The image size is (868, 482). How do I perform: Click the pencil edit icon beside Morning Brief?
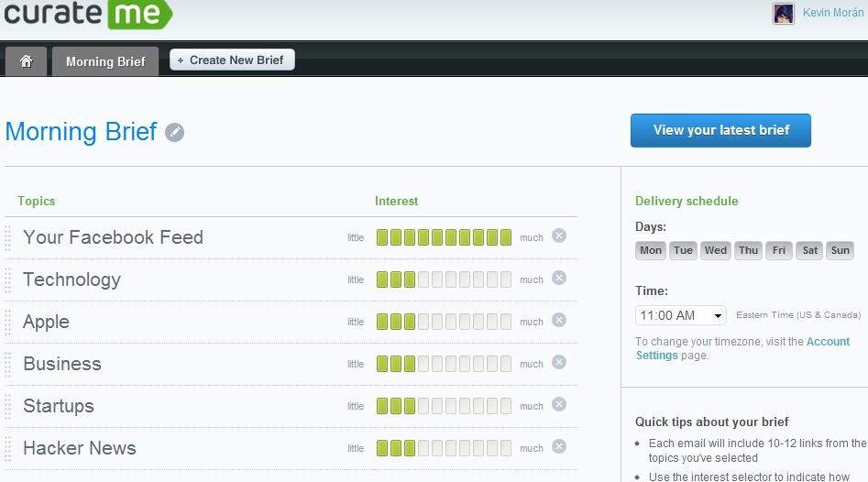174,133
